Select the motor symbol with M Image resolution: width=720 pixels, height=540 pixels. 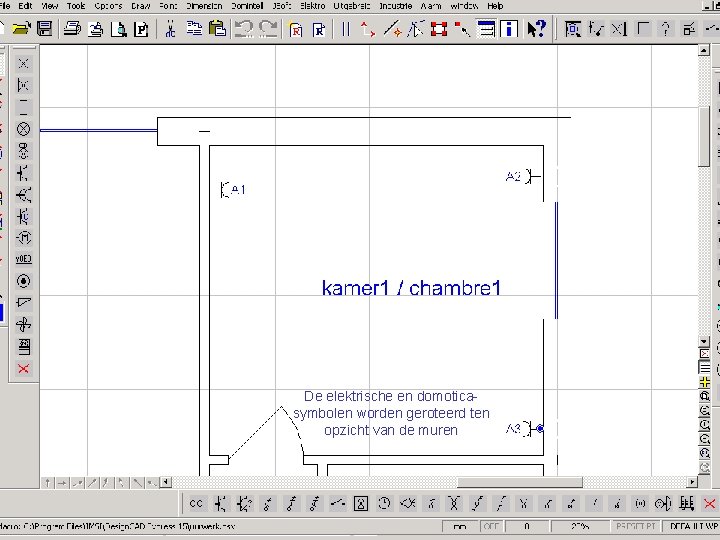tap(23, 237)
